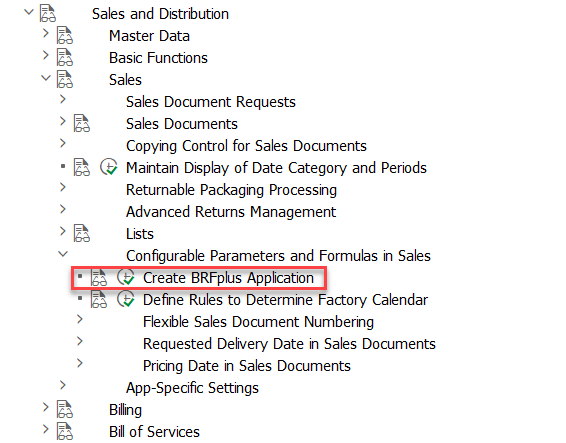Open documentation icon next to Lists
This screenshot has height=443, width=566.
click(82, 233)
